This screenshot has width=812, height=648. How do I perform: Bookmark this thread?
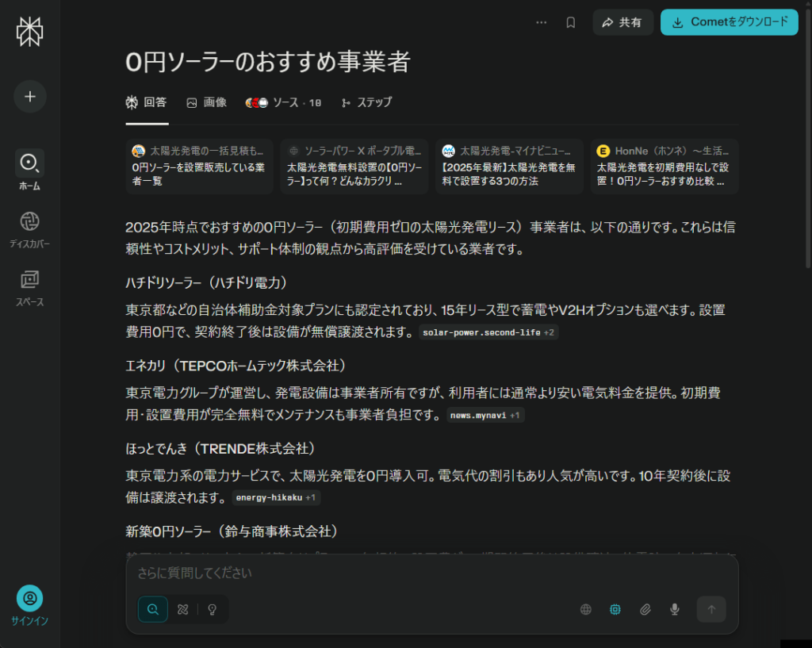pyautogui.click(x=570, y=23)
